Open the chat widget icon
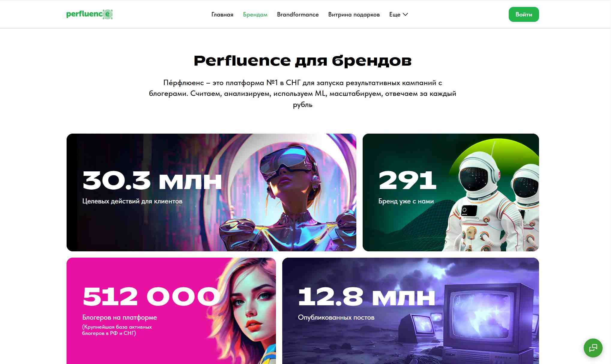The height and width of the screenshot is (364, 611). pos(593,348)
